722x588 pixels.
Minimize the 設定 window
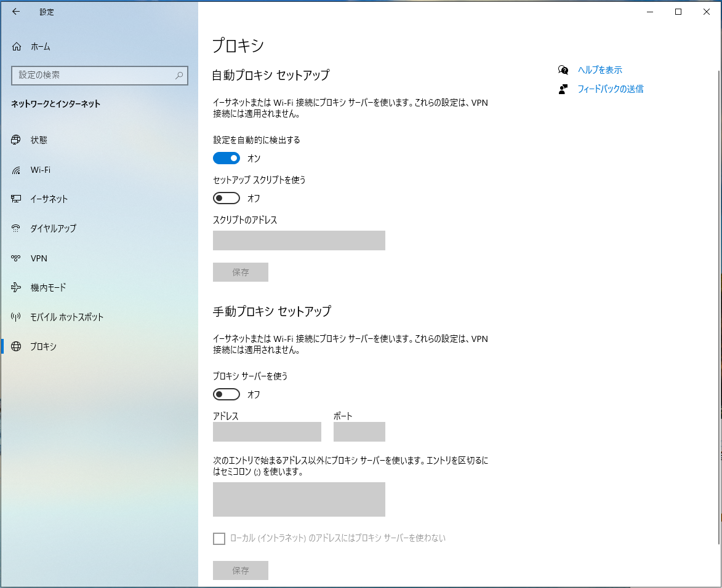click(x=650, y=12)
